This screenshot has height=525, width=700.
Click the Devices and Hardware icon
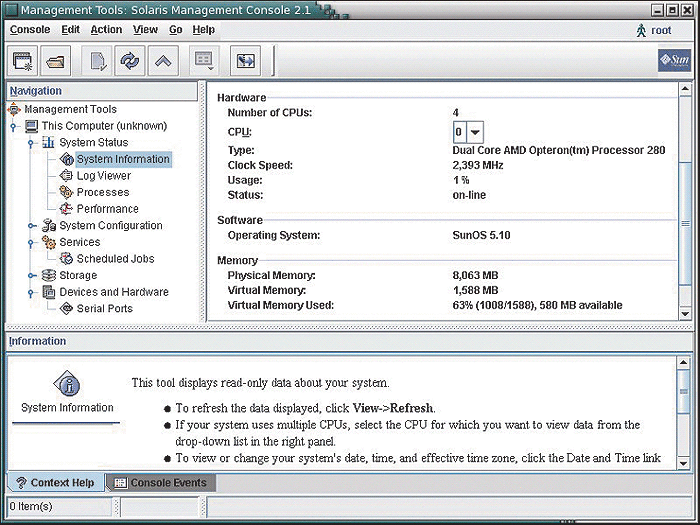pyautogui.click(x=48, y=292)
